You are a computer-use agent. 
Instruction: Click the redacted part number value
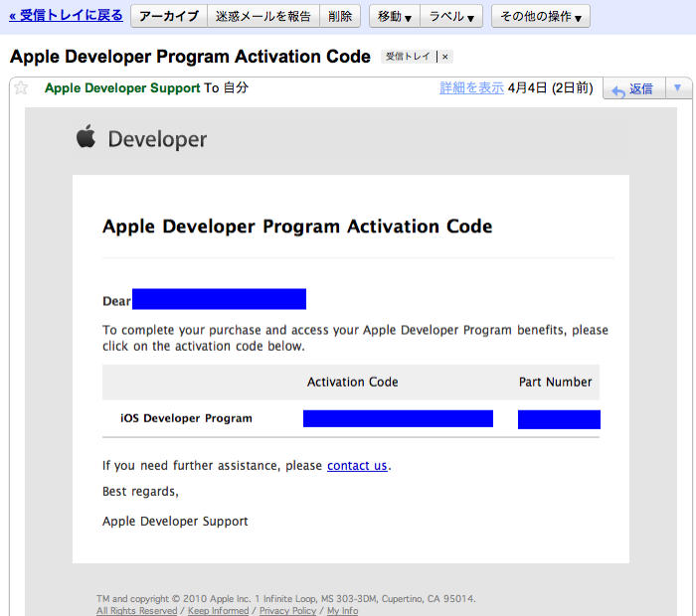coord(559,419)
